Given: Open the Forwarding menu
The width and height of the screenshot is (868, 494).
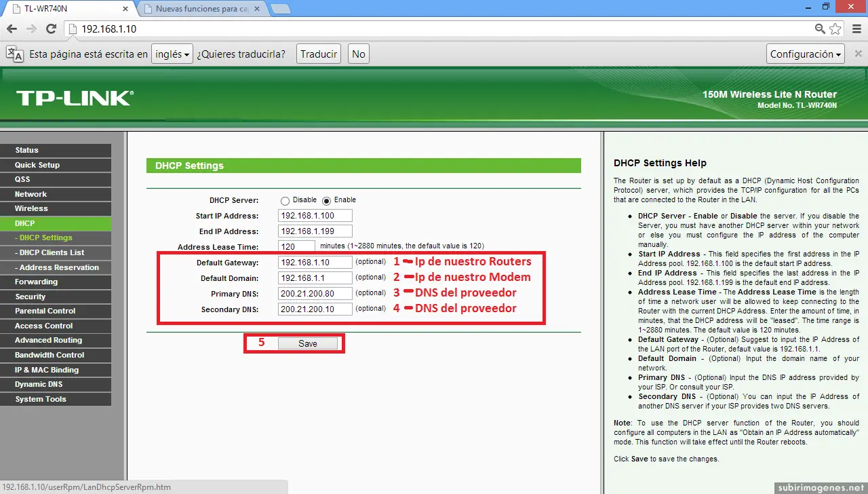Looking at the screenshot, I should tap(56, 282).
